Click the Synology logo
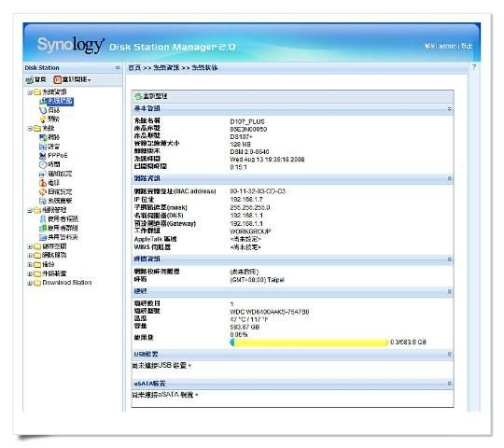Viewport: 504px width, 448px height. tap(71, 45)
